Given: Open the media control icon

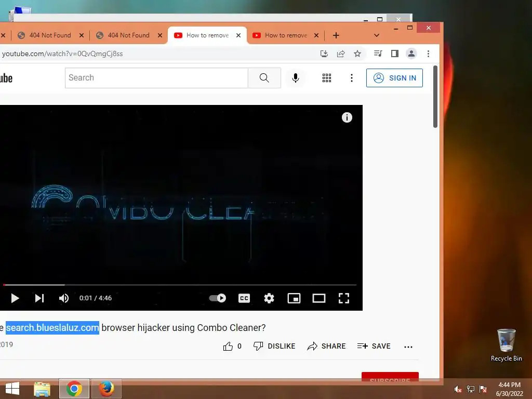Looking at the screenshot, I should point(378,54).
